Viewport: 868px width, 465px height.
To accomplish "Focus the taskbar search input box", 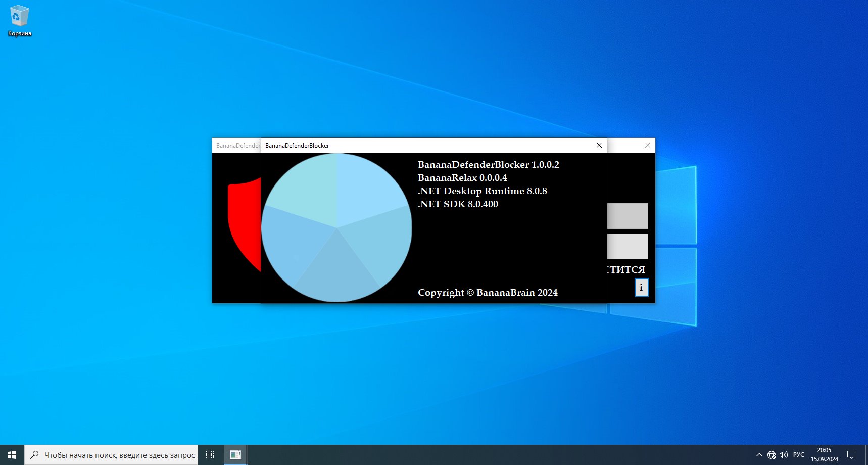I will pyautogui.click(x=111, y=455).
